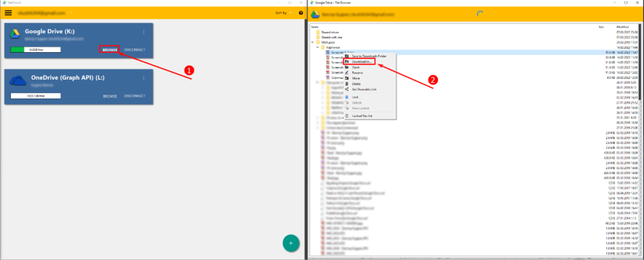This screenshot has height=260, width=644.
Task: Click the Google Drive logo icon
Action: coord(16,35)
